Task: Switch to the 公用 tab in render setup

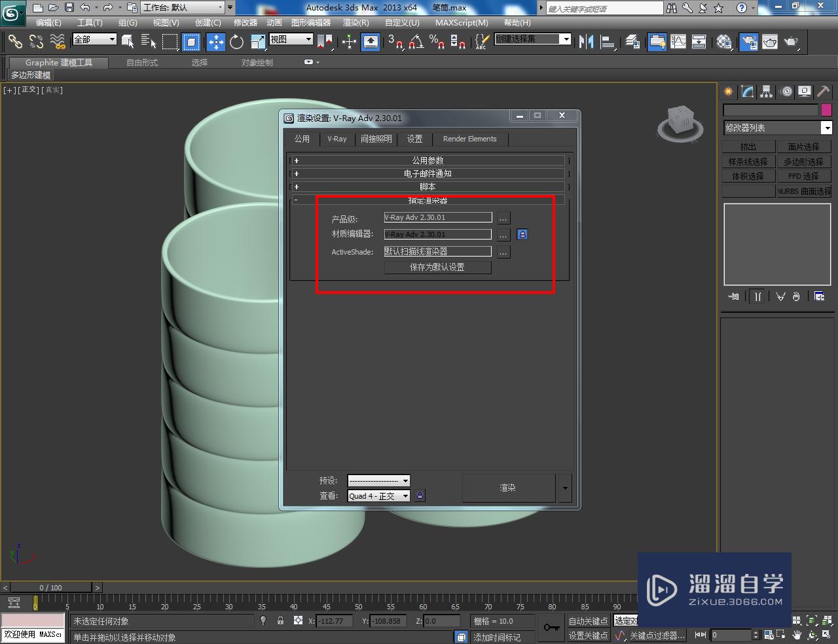Action: click(302, 139)
